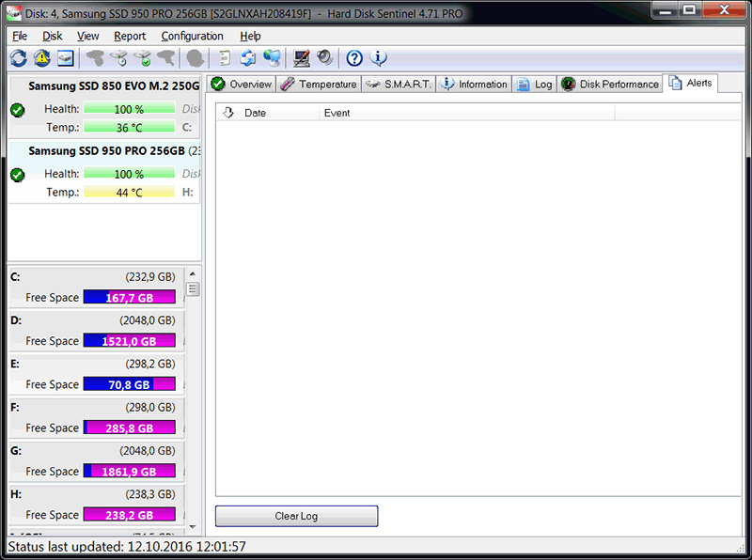Click the (232,9 GB) capacity text
Image resolution: width=752 pixels, height=560 pixels.
[150, 277]
